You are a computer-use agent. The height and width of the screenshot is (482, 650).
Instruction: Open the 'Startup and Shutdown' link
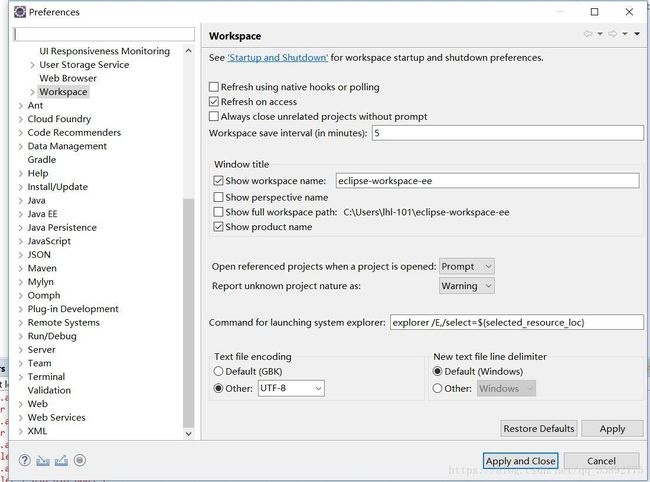coord(277,58)
